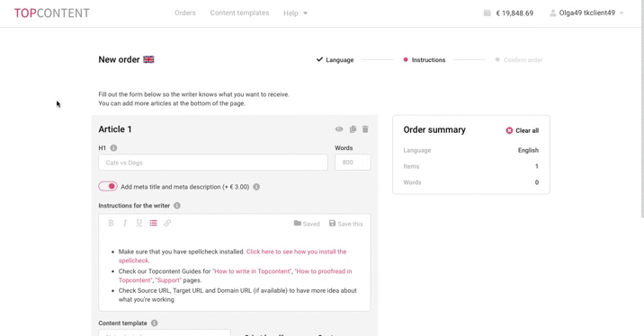The image size is (644, 336).
Task: Click the Words total in Order summary
Action: [537, 182]
